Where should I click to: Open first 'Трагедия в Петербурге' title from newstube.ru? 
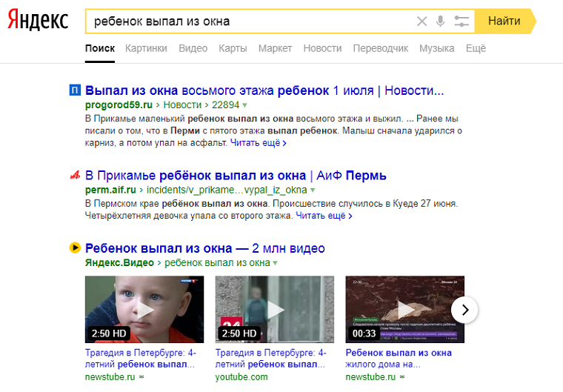pos(141,359)
